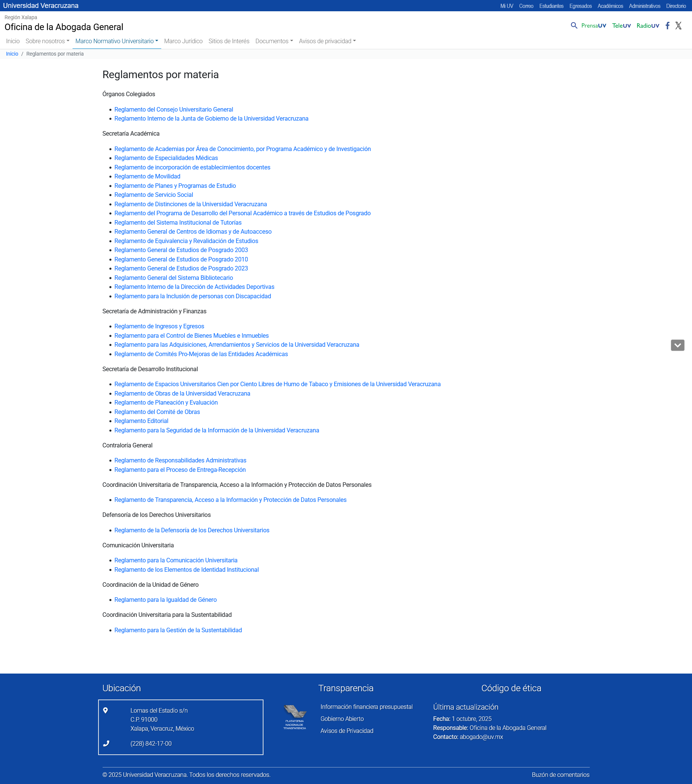
Task: Open Reglamento de Movilidad link
Action: pos(147,177)
